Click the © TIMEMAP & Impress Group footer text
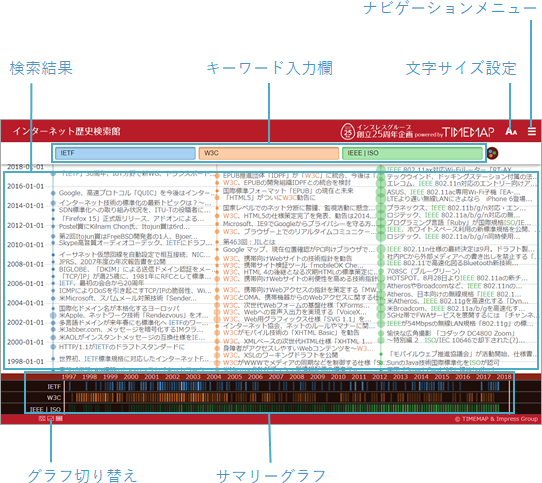The image size is (542, 483). 496,419
